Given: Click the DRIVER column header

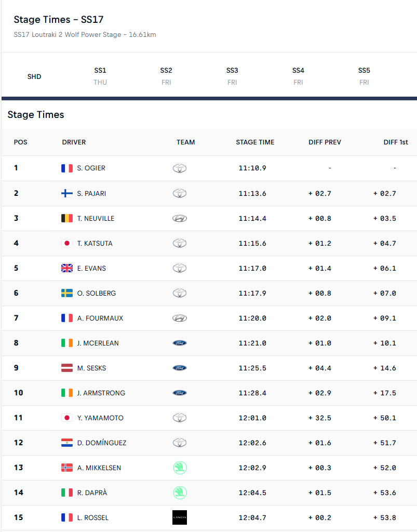Looking at the screenshot, I should tap(74, 142).
